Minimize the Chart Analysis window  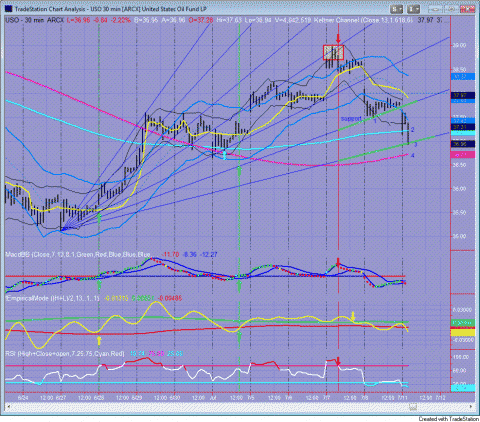tap(436, 9)
